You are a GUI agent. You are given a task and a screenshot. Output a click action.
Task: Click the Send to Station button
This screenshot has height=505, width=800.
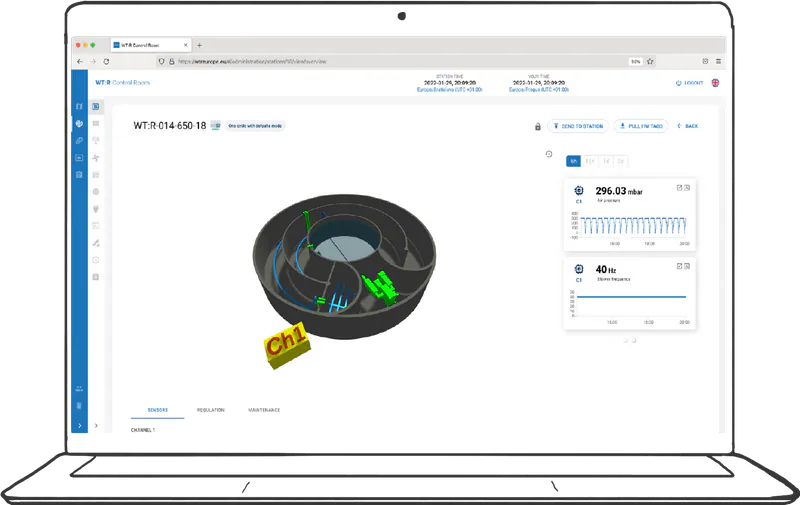578,126
